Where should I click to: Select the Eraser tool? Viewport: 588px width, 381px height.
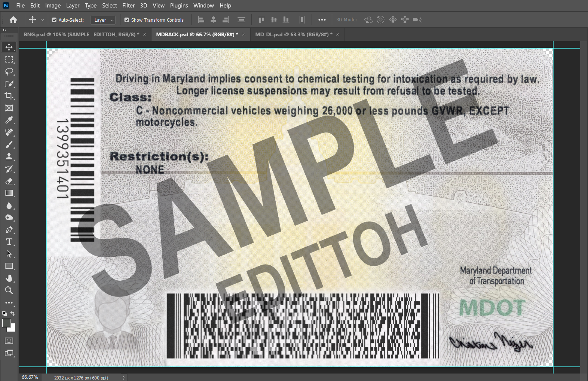[x=9, y=181]
